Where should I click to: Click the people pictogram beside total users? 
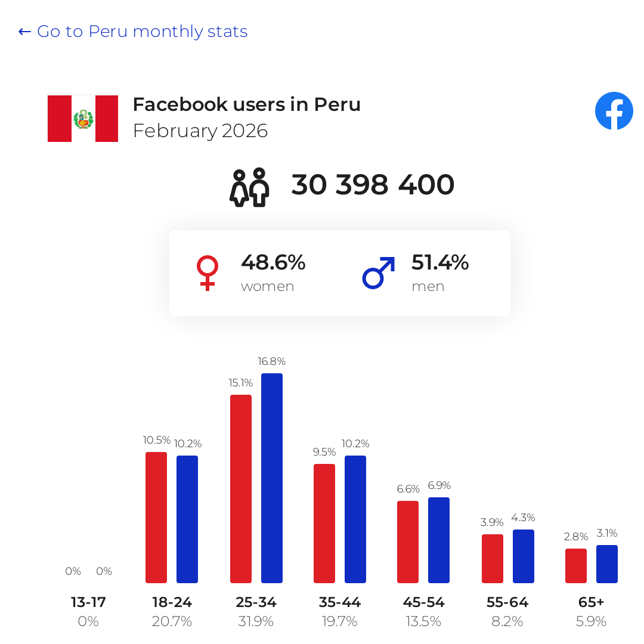(249, 187)
